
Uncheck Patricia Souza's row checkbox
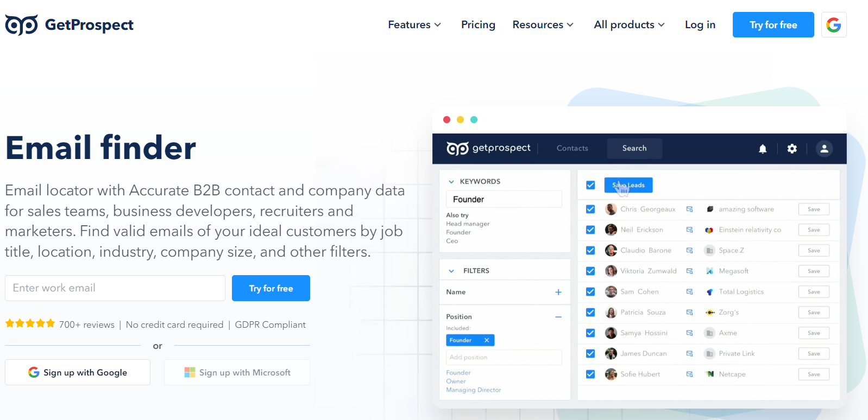[x=590, y=312]
